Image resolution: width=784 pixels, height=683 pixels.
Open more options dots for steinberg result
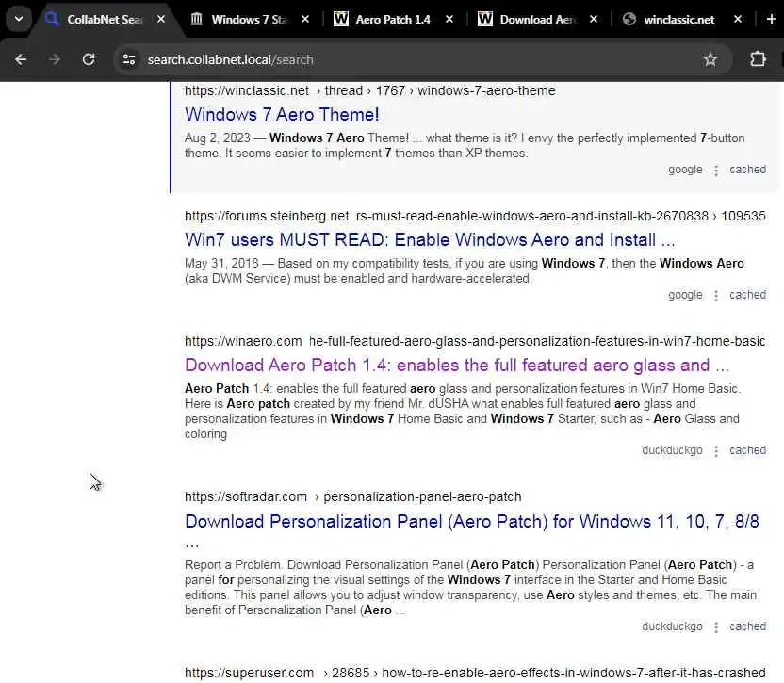pos(716,296)
